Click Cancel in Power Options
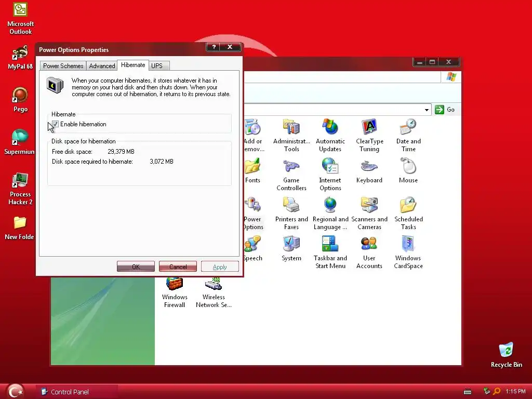The width and height of the screenshot is (532, 399). tap(178, 267)
